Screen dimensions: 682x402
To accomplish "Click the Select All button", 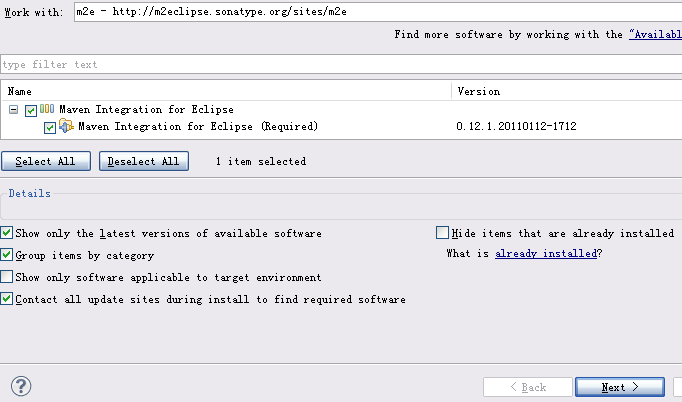I will [x=46, y=161].
